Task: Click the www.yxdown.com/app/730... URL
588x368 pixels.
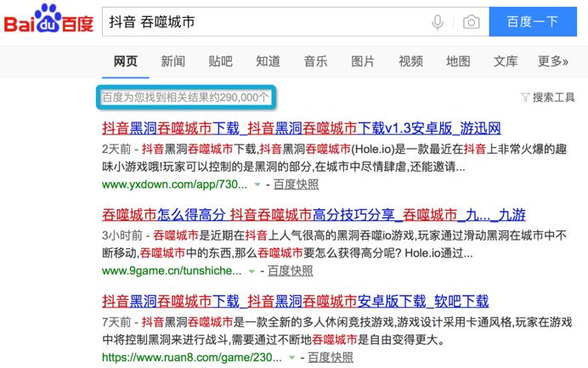Action: coord(175,184)
